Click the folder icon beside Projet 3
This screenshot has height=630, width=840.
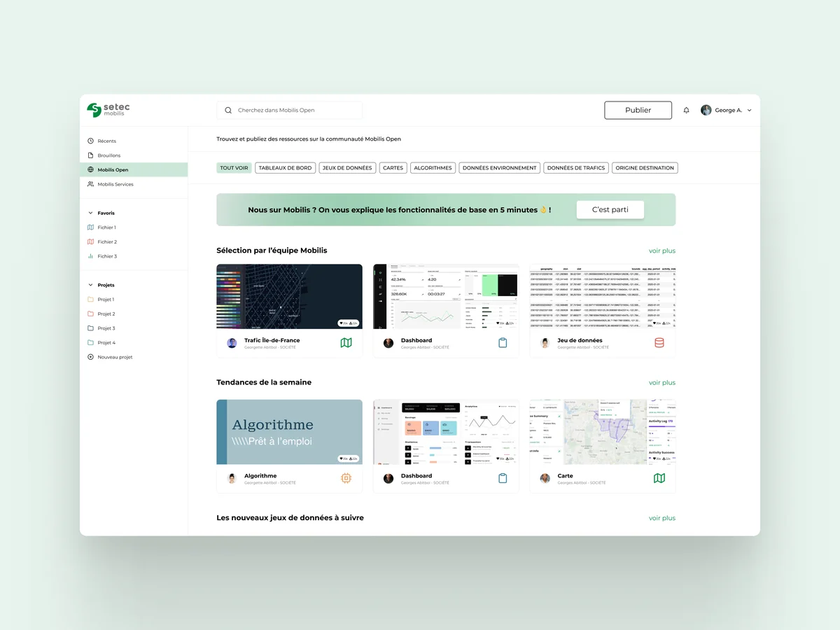click(90, 328)
